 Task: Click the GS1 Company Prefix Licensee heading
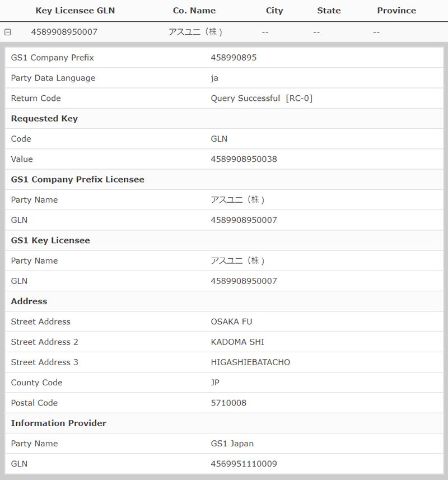(77, 180)
